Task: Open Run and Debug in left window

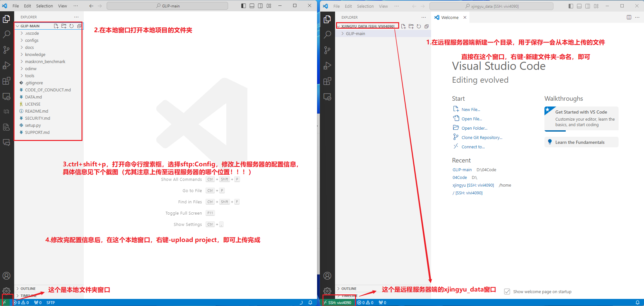Action: click(x=6, y=65)
